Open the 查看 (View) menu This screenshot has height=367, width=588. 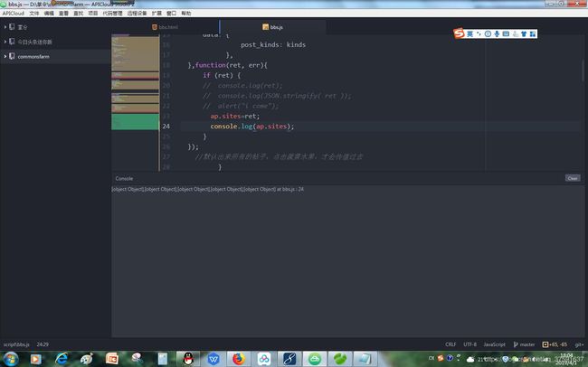(x=63, y=14)
